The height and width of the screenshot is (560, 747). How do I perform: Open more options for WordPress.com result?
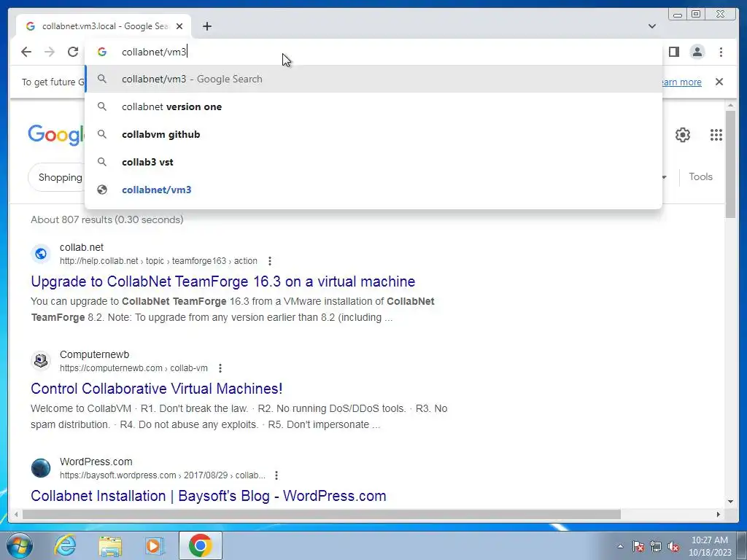tap(276, 475)
